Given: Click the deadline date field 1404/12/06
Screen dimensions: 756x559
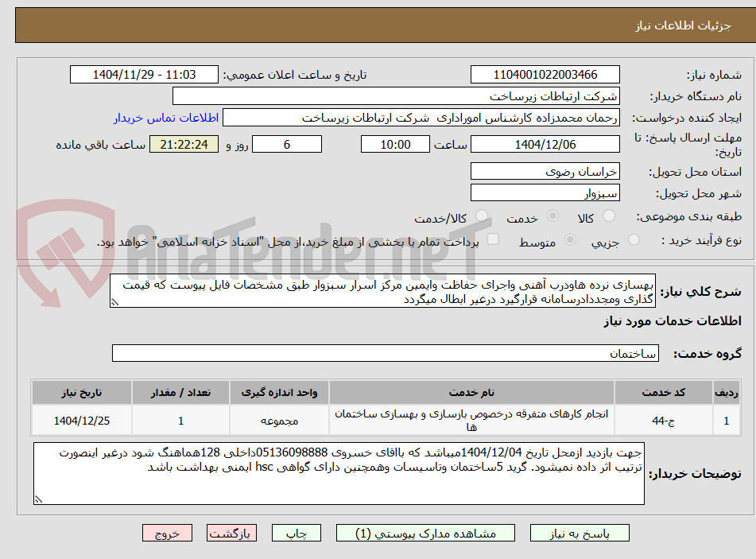Looking at the screenshot, I should [545, 144].
